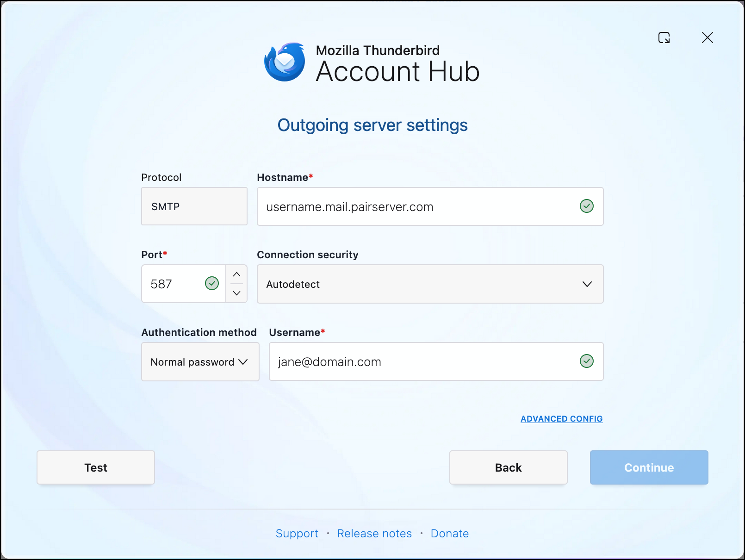Click the Authentication method label
745x560 pixels.
pos(199,332)
